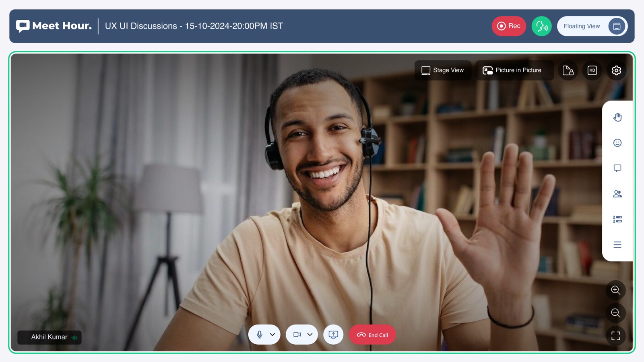Open the list/polls icon in sidebar
Screen dimensions: 644x362
point(617,219)
